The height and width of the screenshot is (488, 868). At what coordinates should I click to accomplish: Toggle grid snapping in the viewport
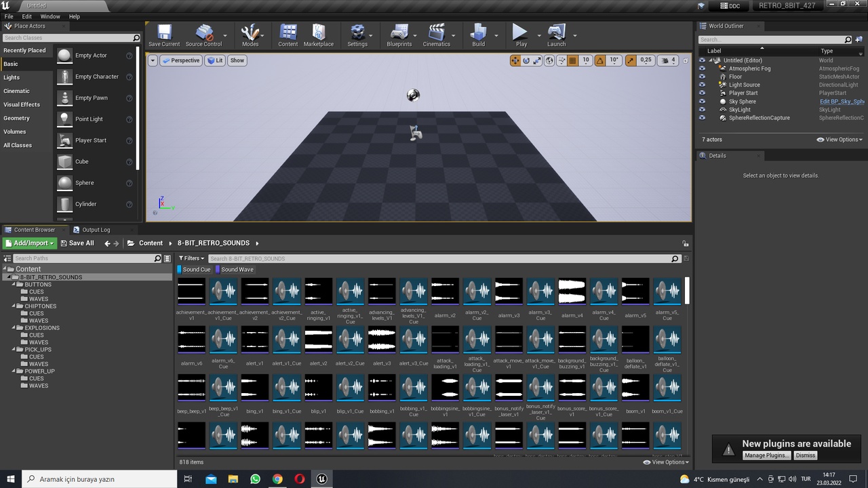tap(572, 60)
